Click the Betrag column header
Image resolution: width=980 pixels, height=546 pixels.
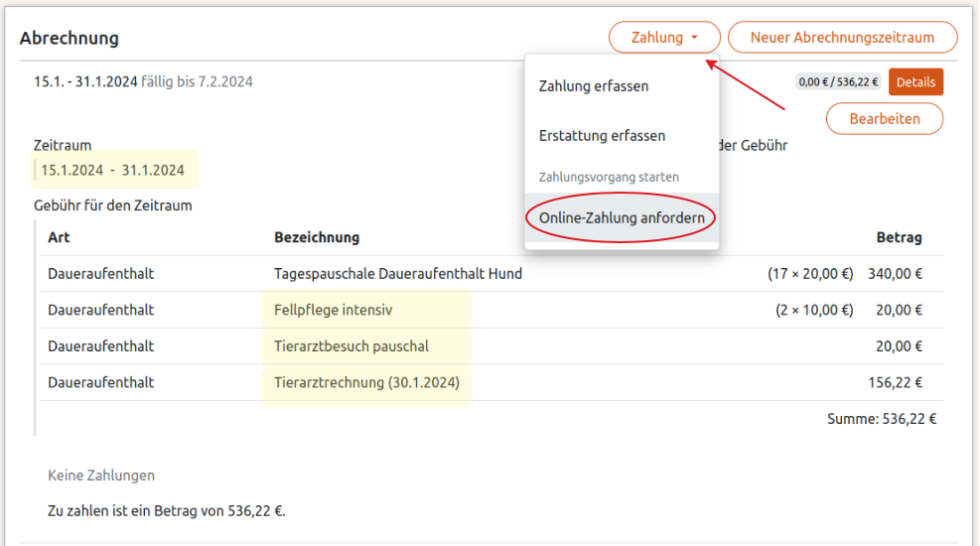899,237
